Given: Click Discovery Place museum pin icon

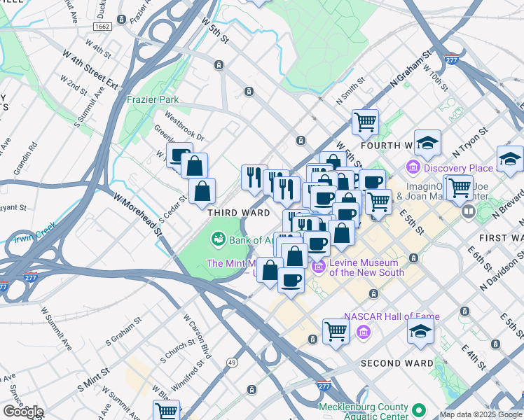Looking at the screenshot, I should pos(413,167).
